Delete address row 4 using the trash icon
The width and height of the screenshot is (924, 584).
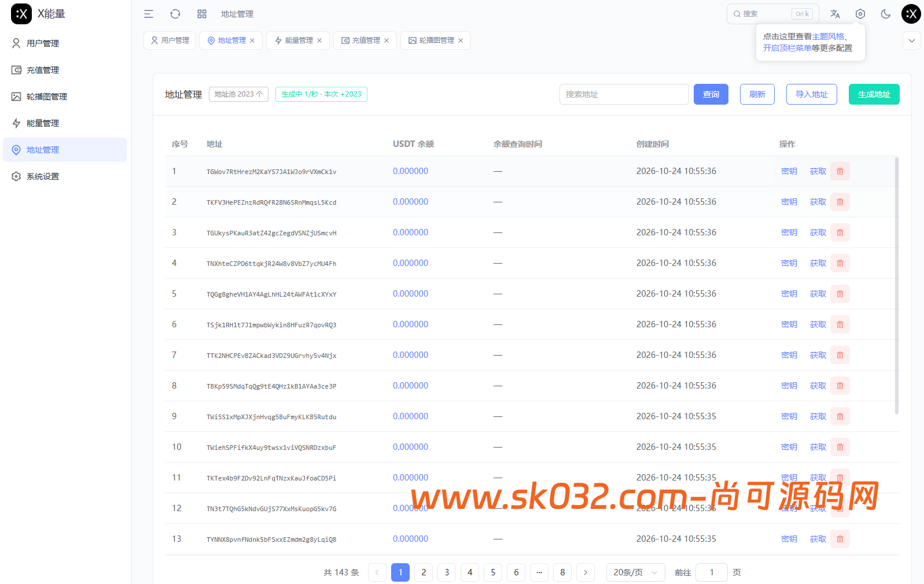840,263
